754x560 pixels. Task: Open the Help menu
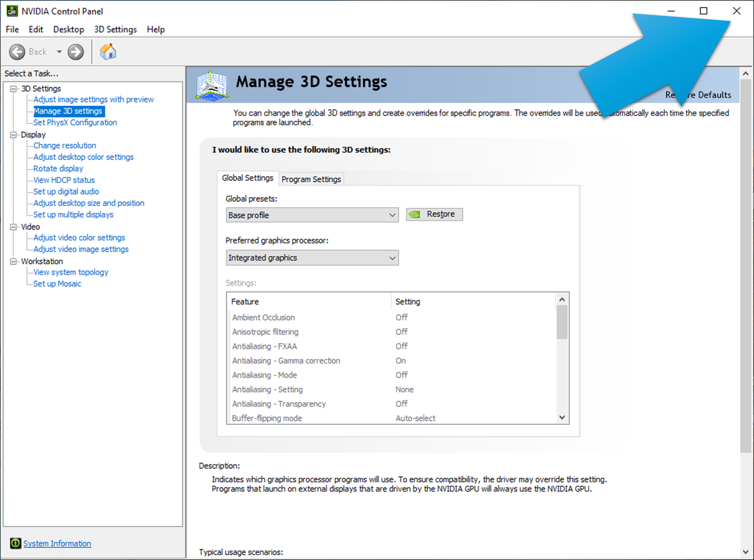click(x=156, y=29)
